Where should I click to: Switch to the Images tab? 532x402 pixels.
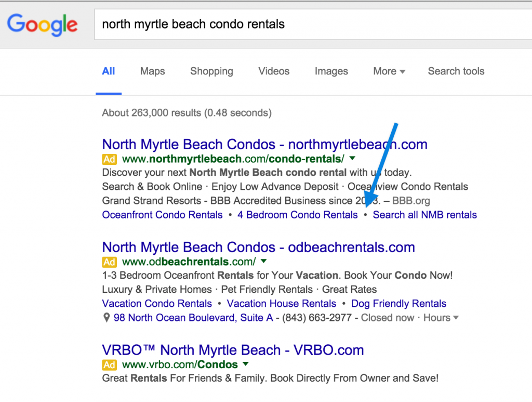(x=331, y=71)
